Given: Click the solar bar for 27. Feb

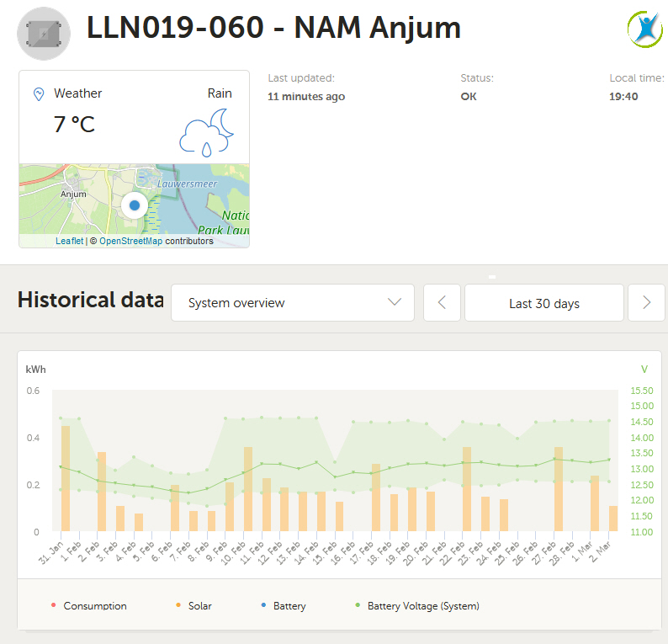Looking at the screenshot, I should coord(559,489).
